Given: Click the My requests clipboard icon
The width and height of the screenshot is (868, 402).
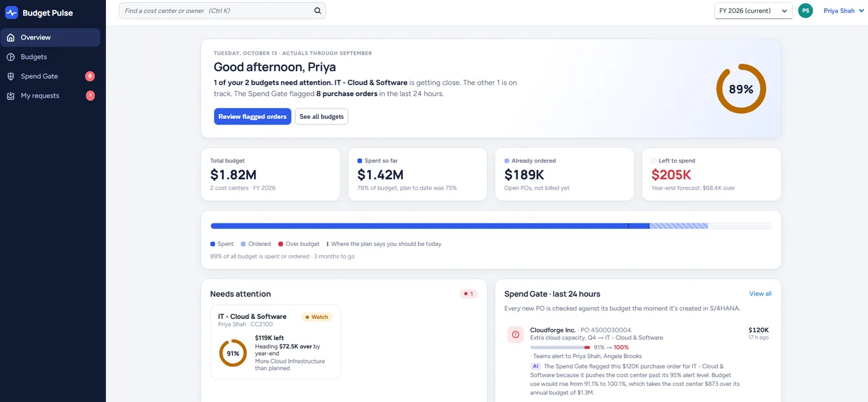Looking at the screenshot, I should [11, 96].
